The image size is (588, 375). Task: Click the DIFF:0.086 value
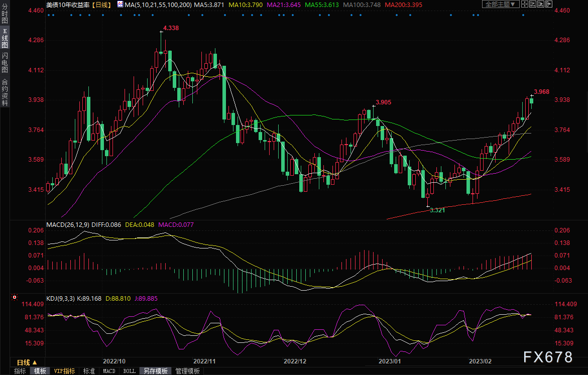click(x=106, y=224)
